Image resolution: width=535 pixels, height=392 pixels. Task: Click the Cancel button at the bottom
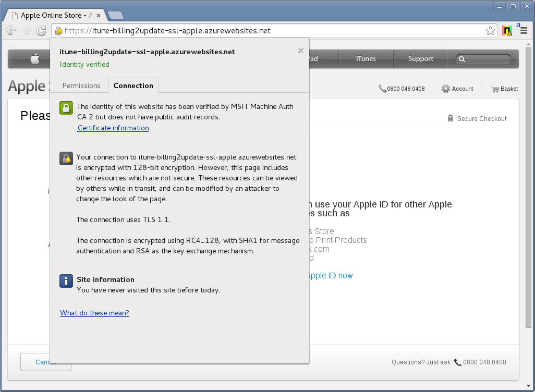(46, 362)
